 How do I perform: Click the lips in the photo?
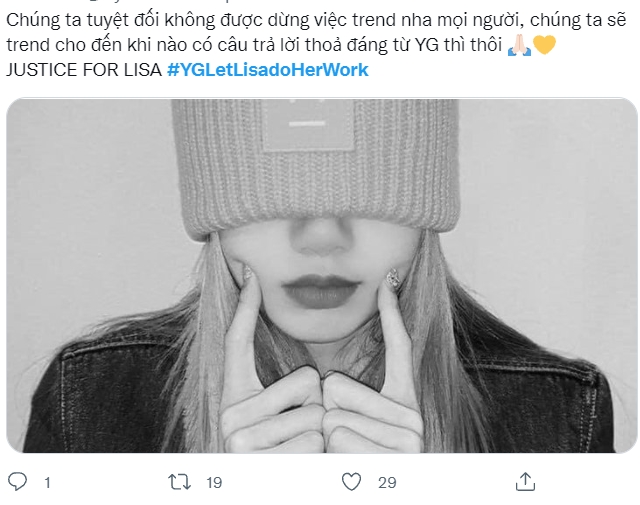pos(320,292)
